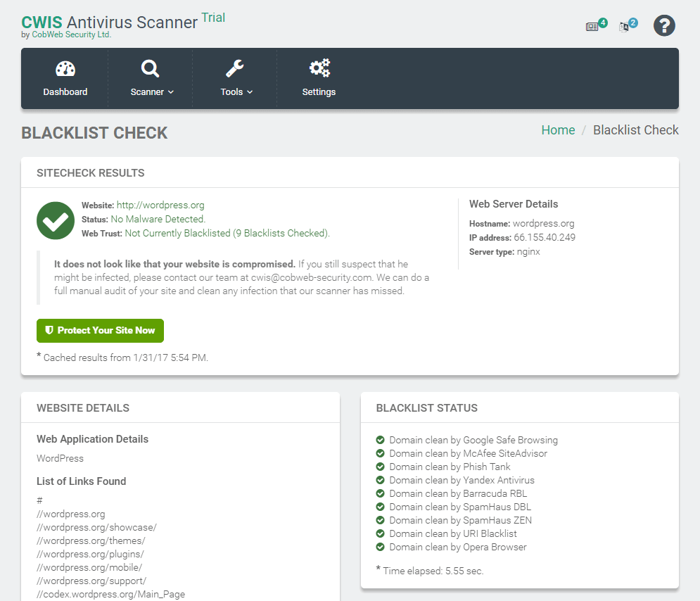Click the Dashboard palette icon
Screen dimensions: 700x601
(65, 69)
